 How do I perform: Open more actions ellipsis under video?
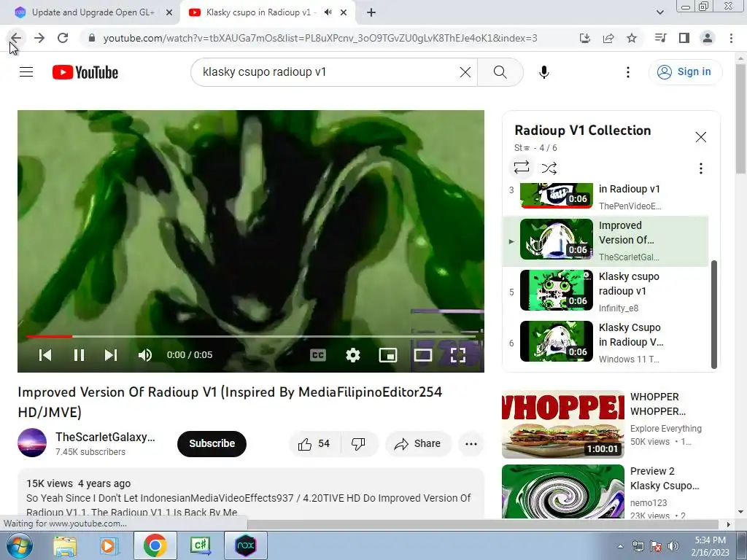point(471,444)
